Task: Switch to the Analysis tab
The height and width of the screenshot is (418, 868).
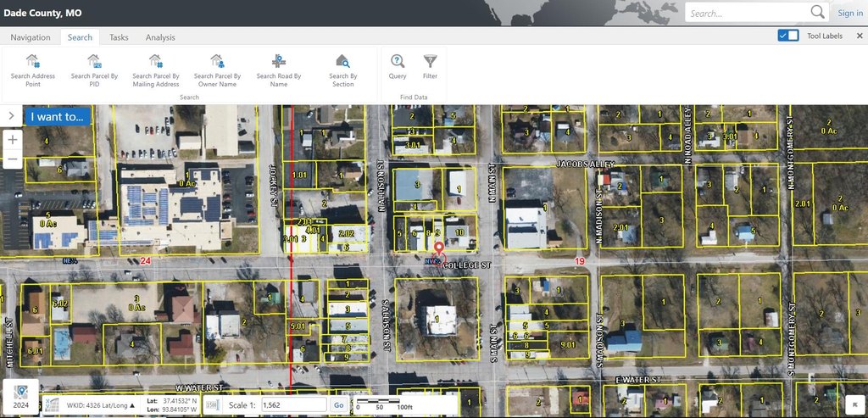Action: tap(160, 37)
